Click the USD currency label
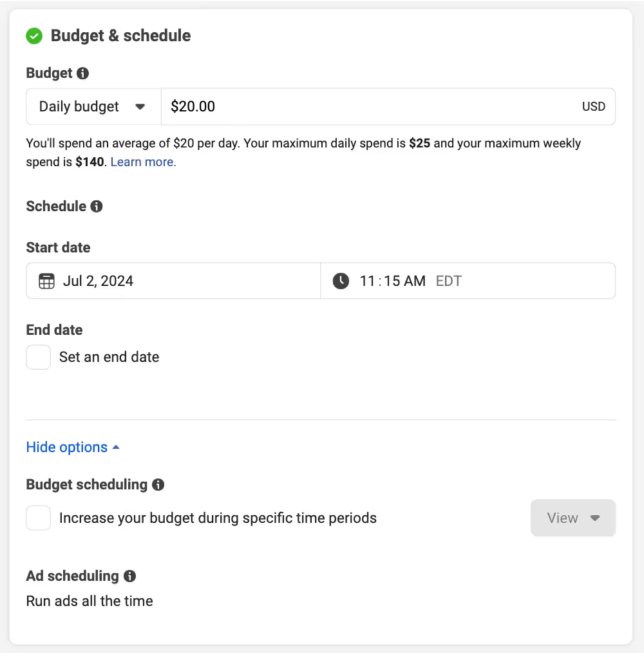Viewport: 644px width, 653px height. [x=593, y=107]
